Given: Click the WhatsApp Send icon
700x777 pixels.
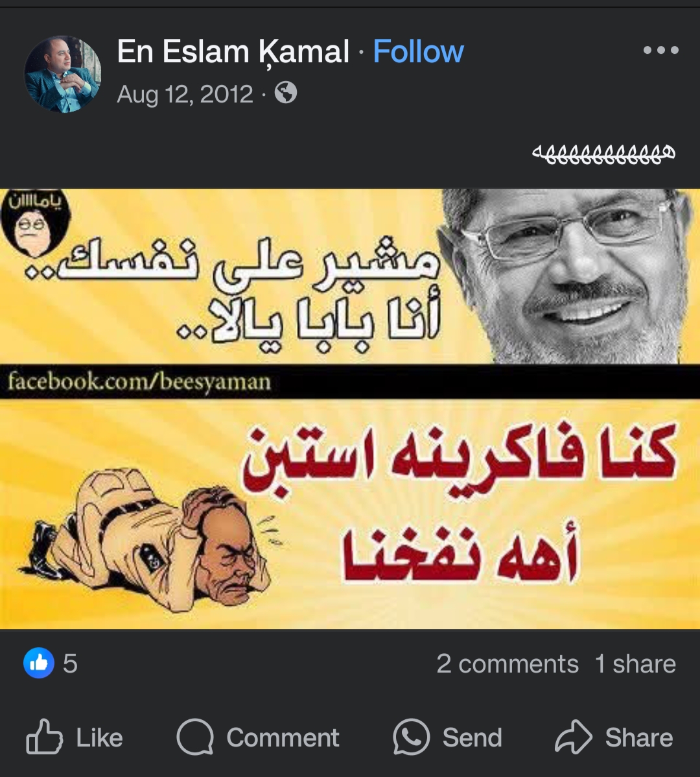Looking at the screenshot, I should 412,737.
